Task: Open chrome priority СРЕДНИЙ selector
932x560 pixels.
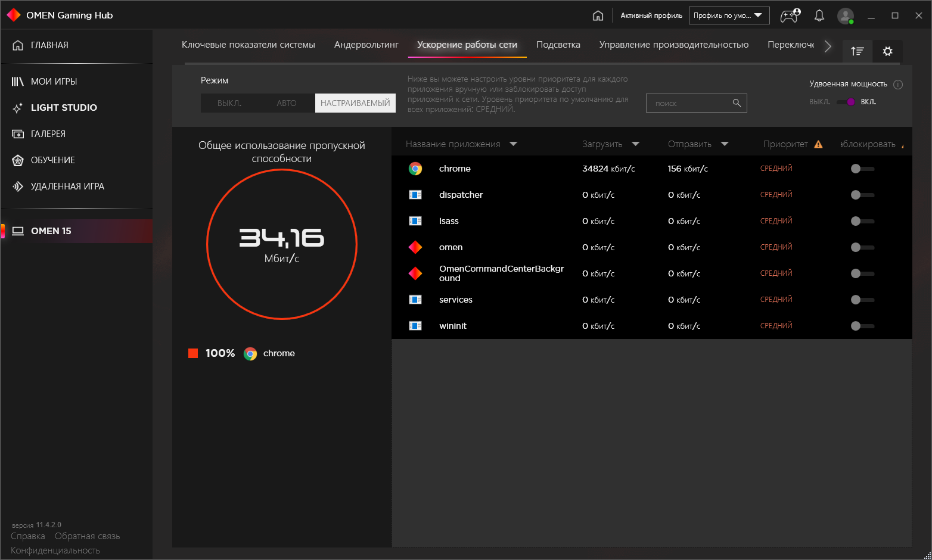Action: click(x=776, y=169)
